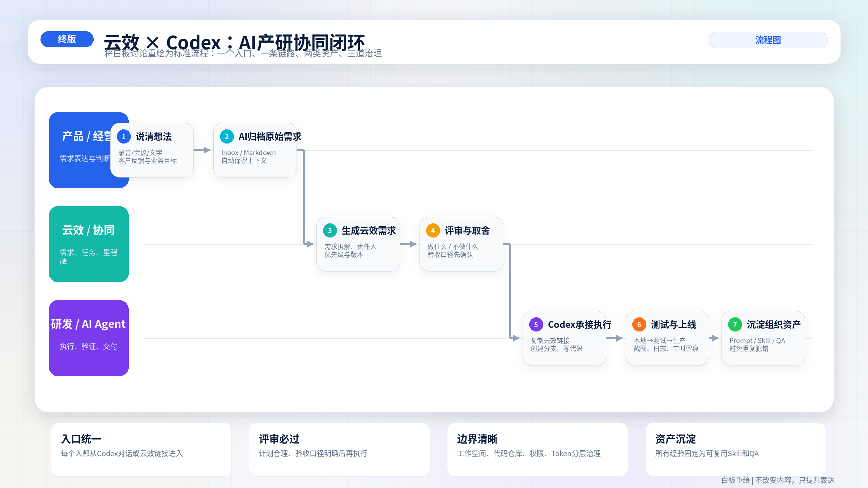Click the 资产沉淀 card heading
868x488 pixels.
pyautogui.click(x=676, y=439)
